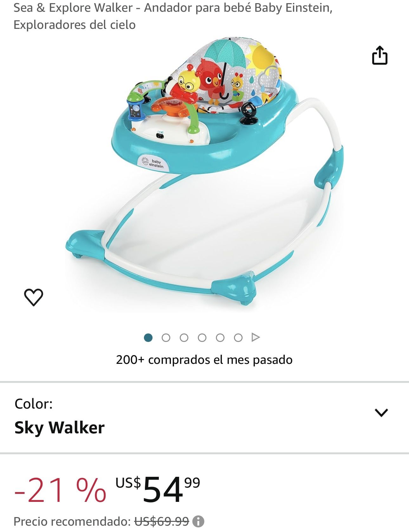Viewport: 409px width, 532px height.
Task: Switch to the second image carousel dot
Action: (x=166, y=338)
